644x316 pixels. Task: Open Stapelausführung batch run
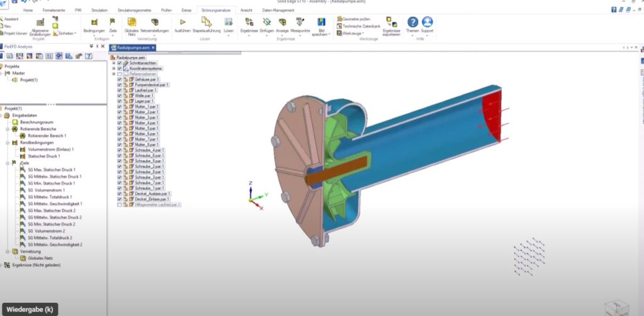[206, 23]
